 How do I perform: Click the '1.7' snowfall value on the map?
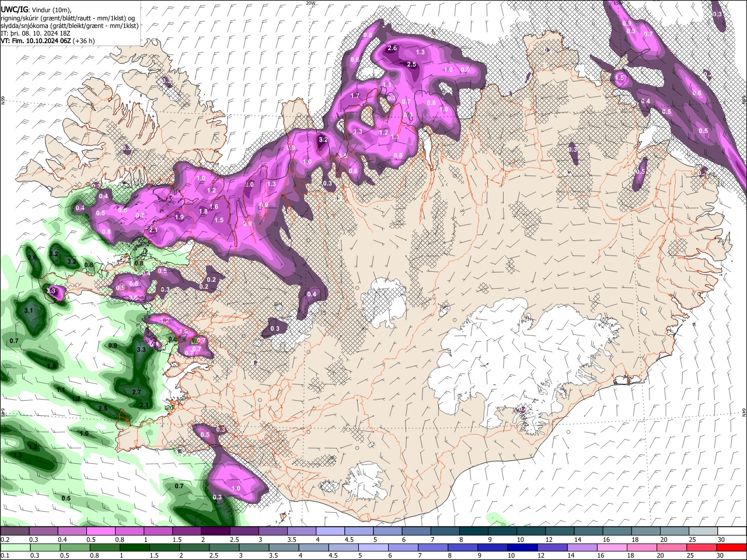point(355,96)
